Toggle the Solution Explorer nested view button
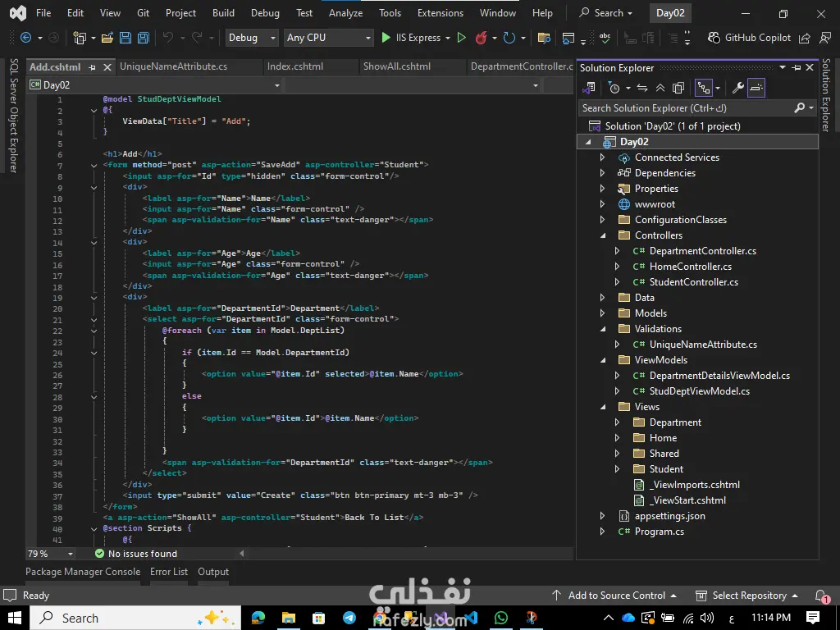This screenshot has width=840, height=630. (703, 88)
